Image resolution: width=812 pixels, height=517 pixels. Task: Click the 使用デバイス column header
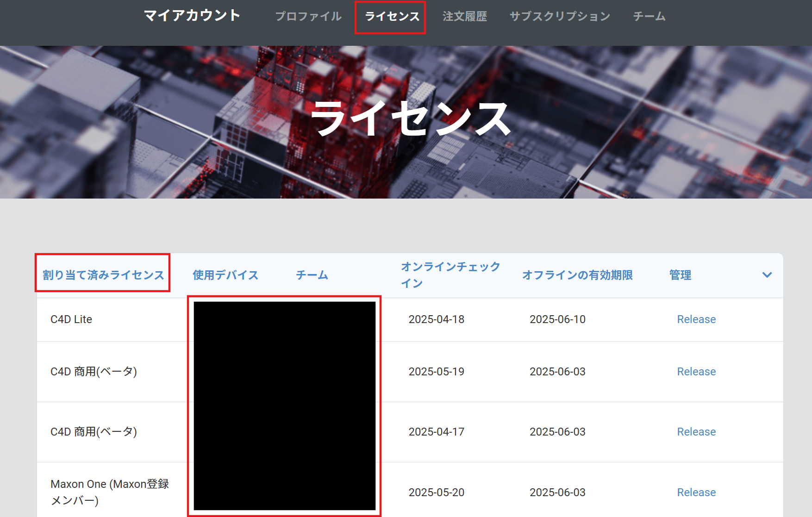click(x=225, y=275)
